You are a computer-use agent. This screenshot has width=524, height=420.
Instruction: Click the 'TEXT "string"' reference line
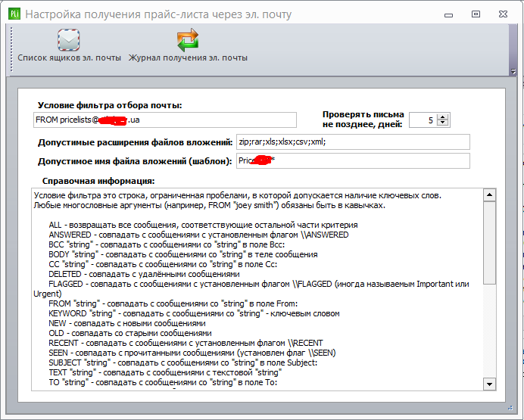pyautogui.click(x=165, y=373)
